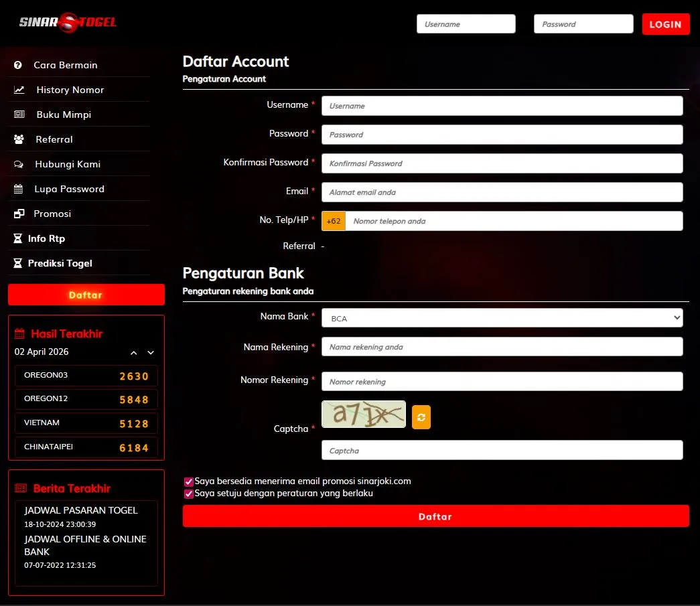
Task: Click the down chevron beside 02 April 2026
Action: coord(150,352)
